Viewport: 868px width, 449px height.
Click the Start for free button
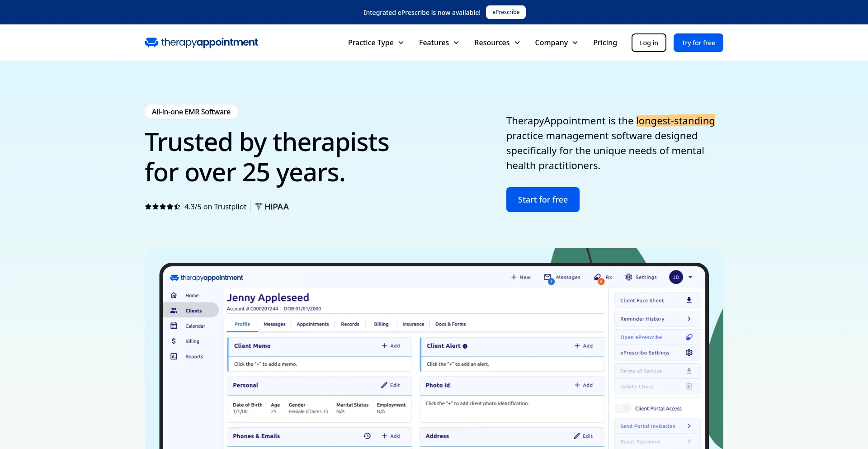tap(542, 199)
